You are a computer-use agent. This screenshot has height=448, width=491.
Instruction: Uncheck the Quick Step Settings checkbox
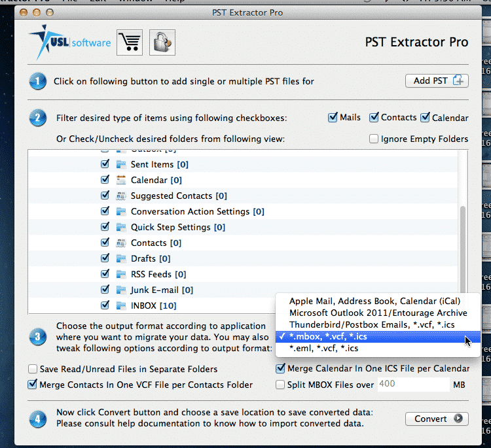click(x=105, y=226)
